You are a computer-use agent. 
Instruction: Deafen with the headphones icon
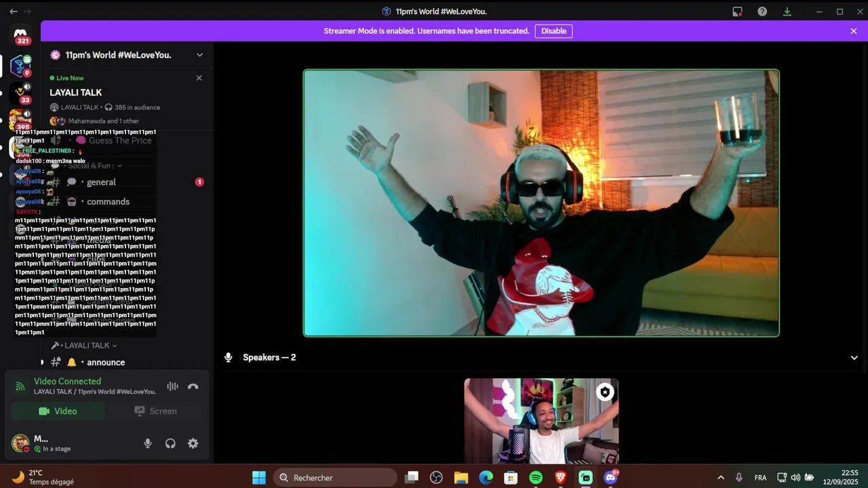click(170, 443)
